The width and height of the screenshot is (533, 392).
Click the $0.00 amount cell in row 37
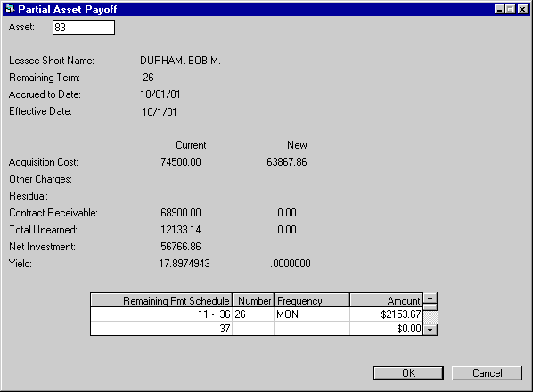click(387, 329)
